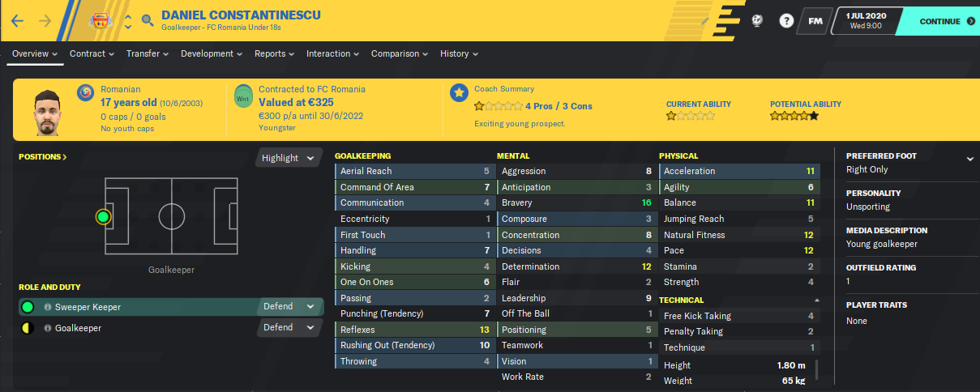Click the FC Romania club badge

point(101,20)
